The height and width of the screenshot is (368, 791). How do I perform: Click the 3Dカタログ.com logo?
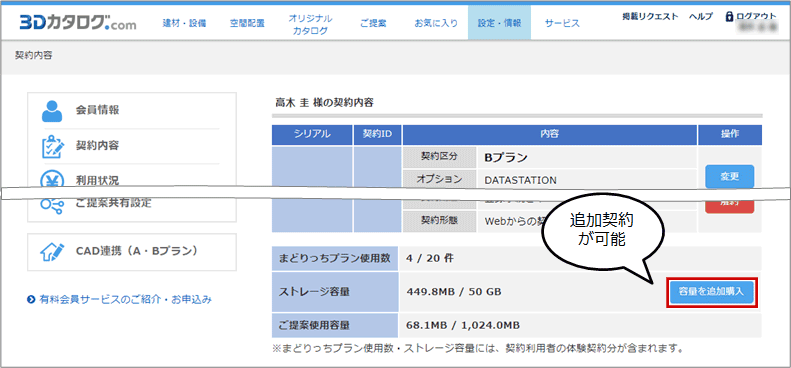click(78, 23)
